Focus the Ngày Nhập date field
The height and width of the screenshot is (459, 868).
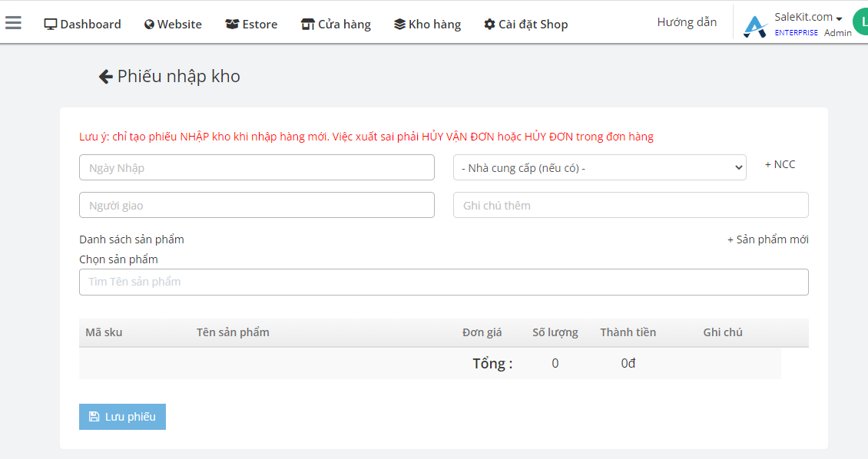pyautogui.click(x=257, y=167)
